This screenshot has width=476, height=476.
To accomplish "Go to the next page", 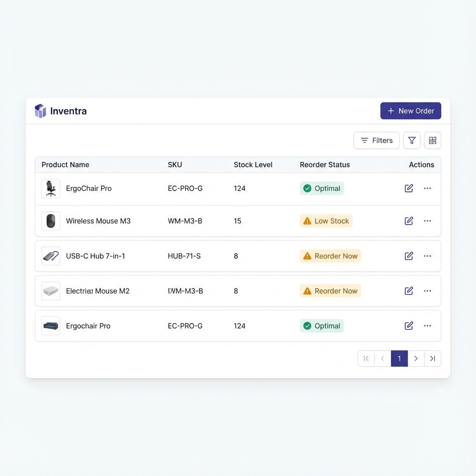I will click(x=416, y=358).
